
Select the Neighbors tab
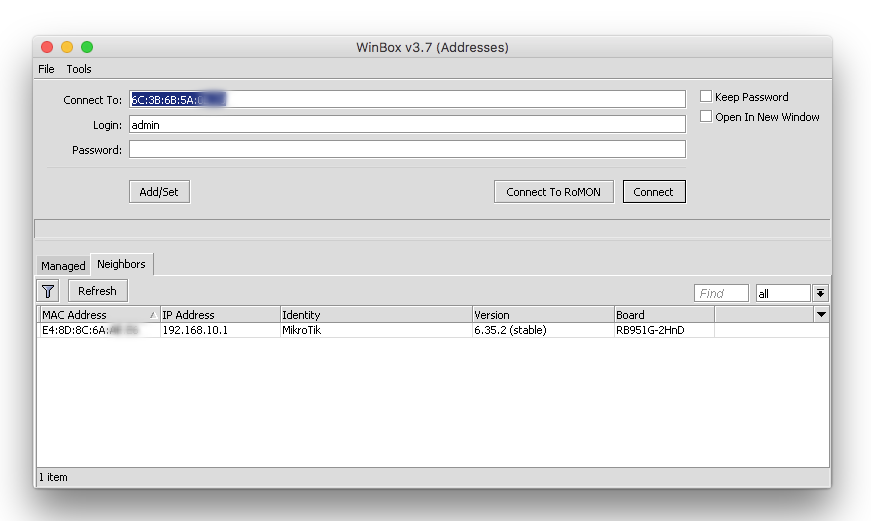pos(121,264)
